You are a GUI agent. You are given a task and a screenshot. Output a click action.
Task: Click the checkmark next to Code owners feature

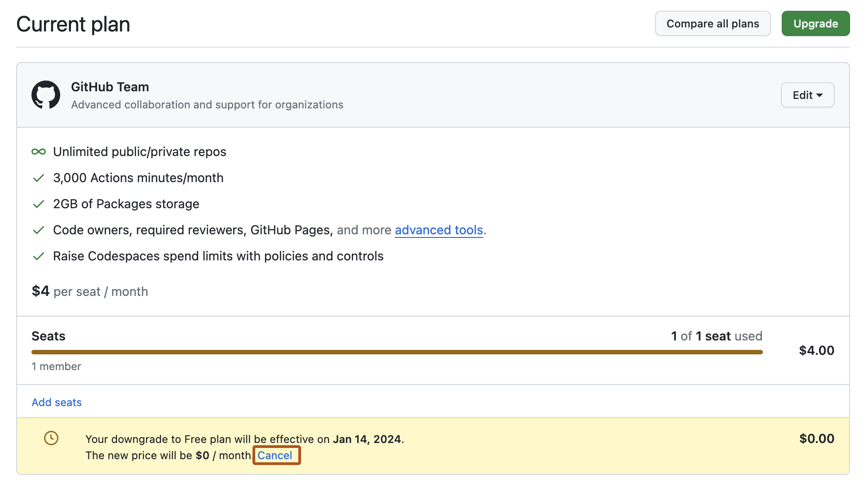pos(38,230)
